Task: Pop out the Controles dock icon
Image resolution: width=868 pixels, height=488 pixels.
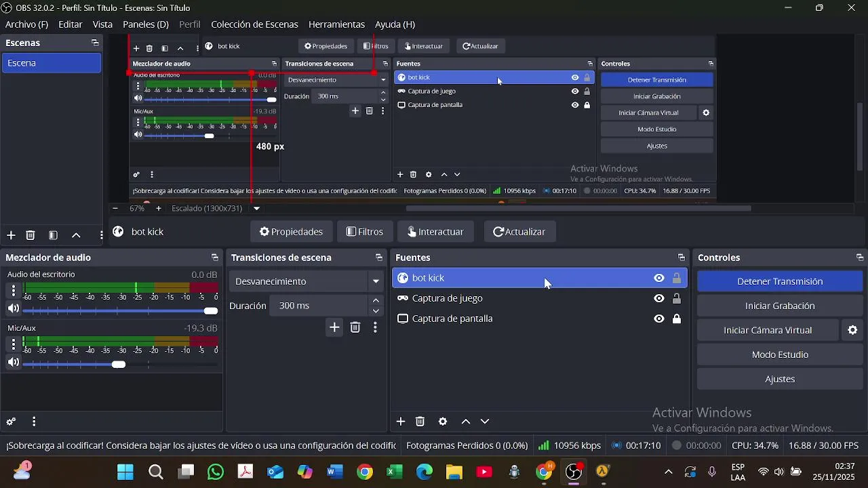Action: [860, 258]
